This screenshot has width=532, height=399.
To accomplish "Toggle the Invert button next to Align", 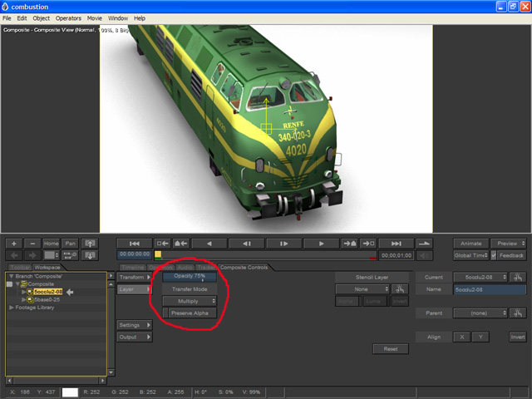I will (x=517, y=337).
